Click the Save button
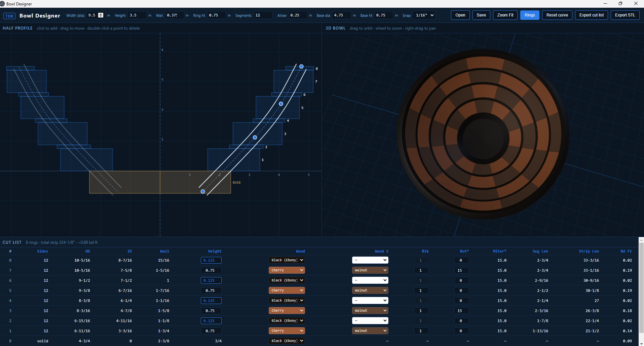This screenshot has height=346, width=644. (x=481, y=15)
